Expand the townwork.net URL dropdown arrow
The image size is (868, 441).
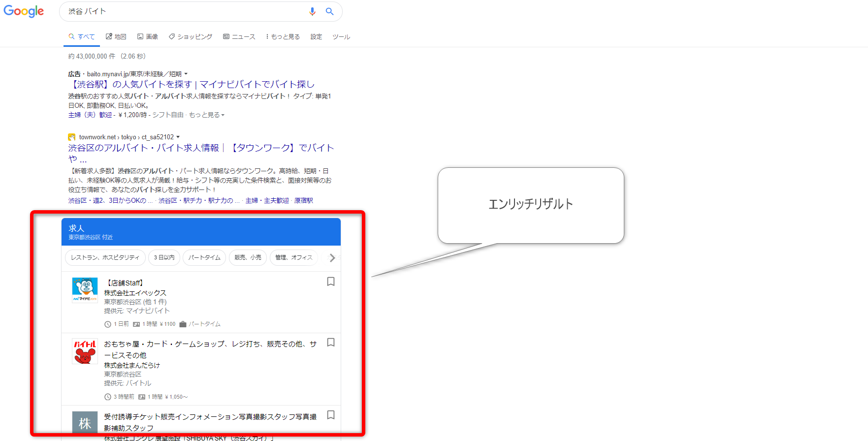pos(178,137)
